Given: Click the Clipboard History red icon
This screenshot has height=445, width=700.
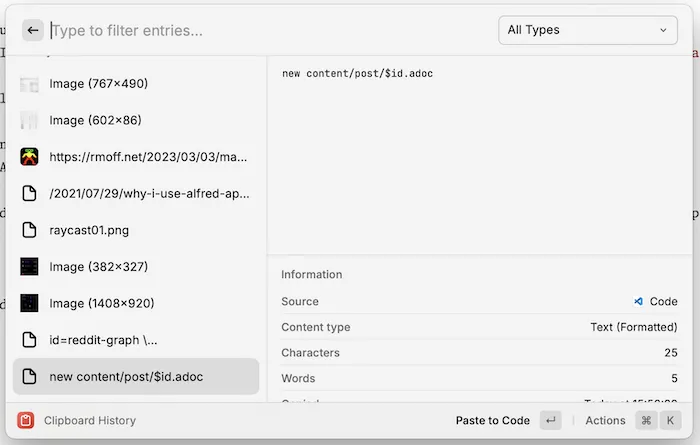Looking at the screenshot, I should [26, 420].
